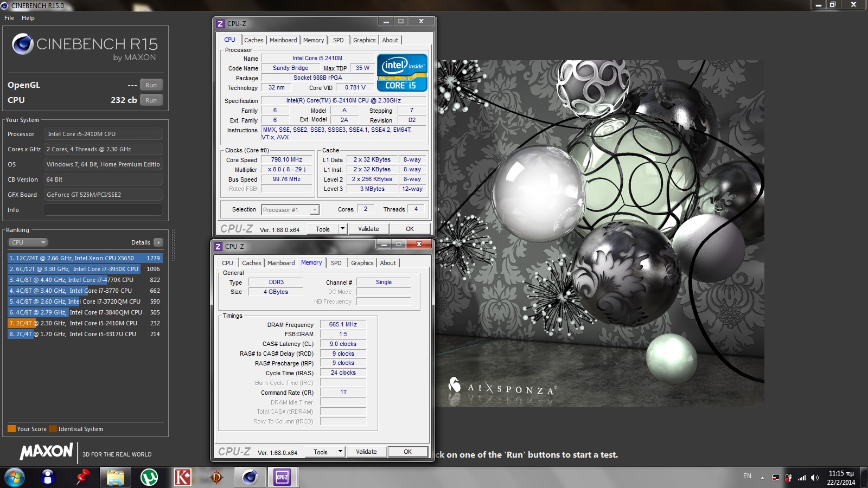Click the EN language indicator

point(747,476)
